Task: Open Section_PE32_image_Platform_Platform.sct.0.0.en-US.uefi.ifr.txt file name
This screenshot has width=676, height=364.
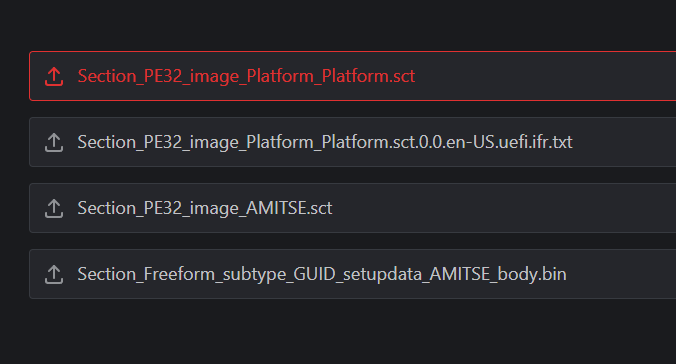Action: tap(325, 142)
